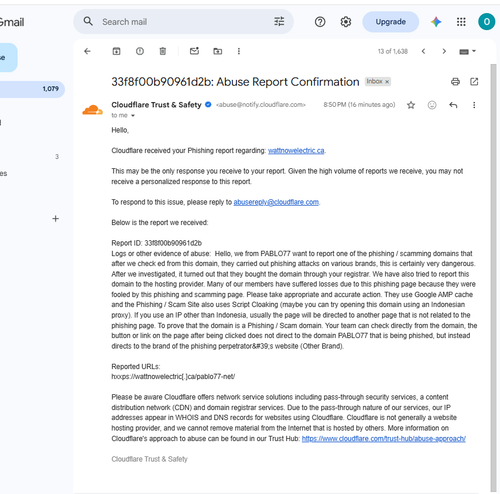Remove the Inbox label tag
This screenshot has width=500, height=494.
(387, 82)
